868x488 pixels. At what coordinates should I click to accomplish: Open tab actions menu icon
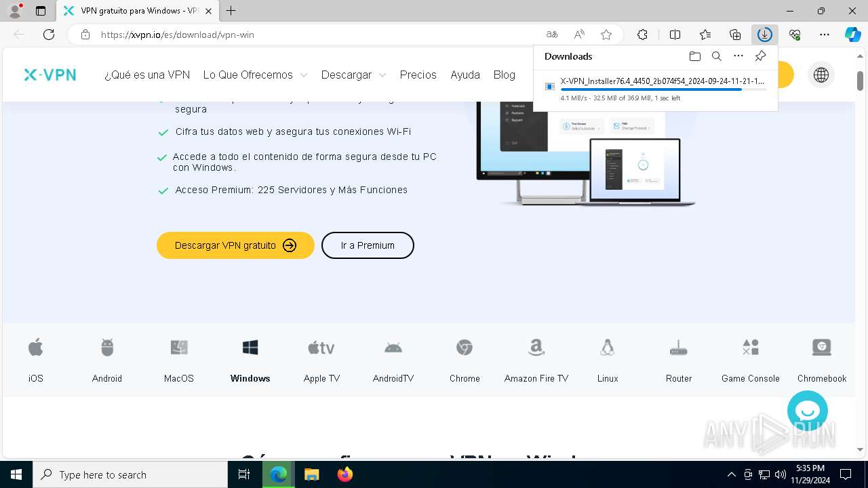pyautogui.click(x=41, y=11)
